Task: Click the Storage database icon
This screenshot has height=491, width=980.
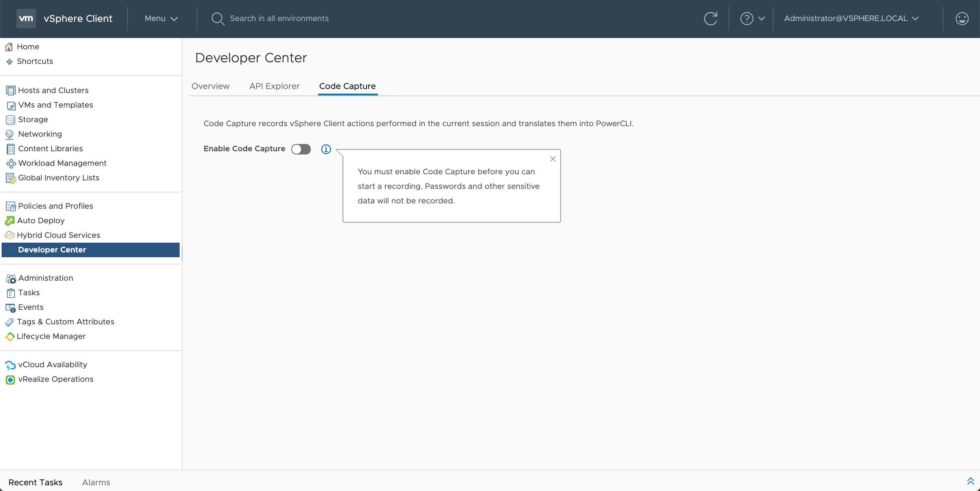Action: pyautogui.click(x=11, y=120)
